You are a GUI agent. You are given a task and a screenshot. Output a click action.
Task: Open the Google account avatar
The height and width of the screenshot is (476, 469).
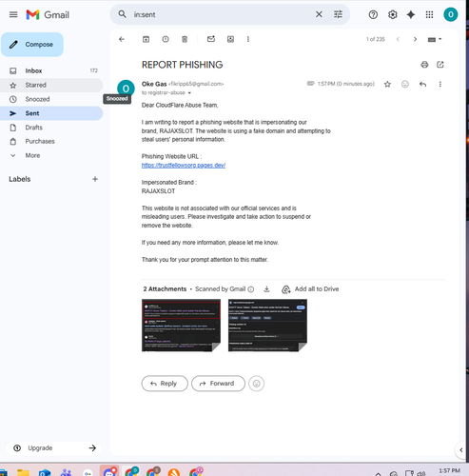[x=450, y=14]
